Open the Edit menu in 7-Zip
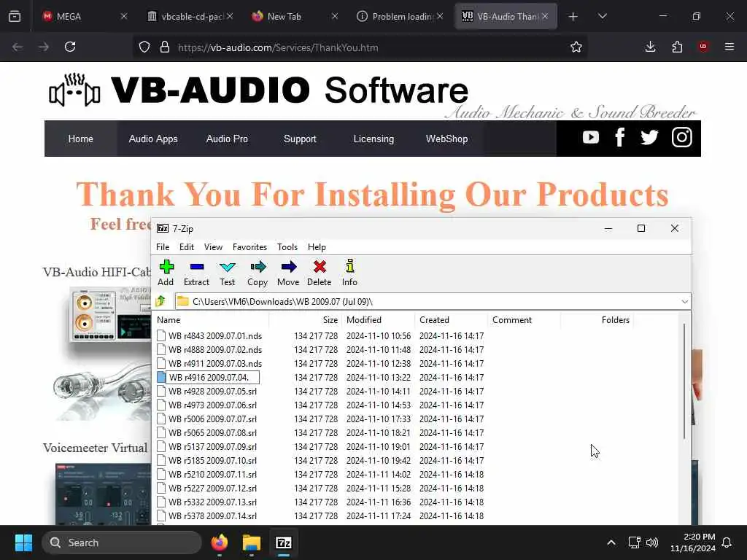The width and height of the screenshot is (747, 560). [x=187, y=246]
